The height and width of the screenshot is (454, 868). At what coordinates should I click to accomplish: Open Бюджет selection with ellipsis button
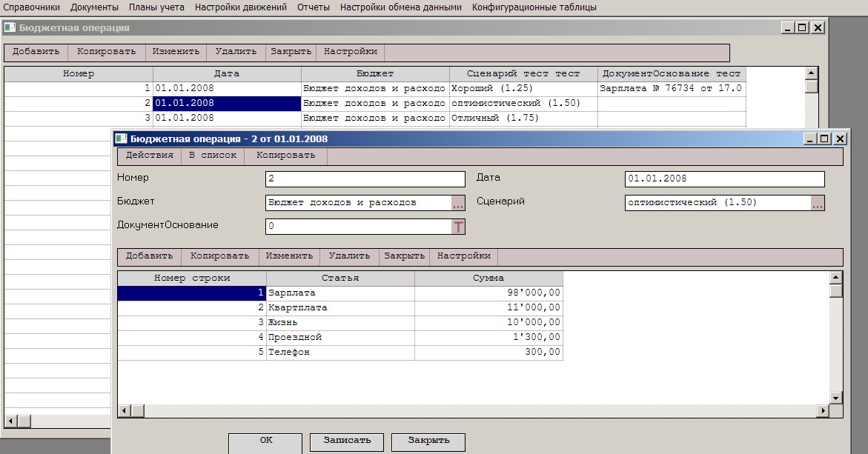click(x=458, y=203)
